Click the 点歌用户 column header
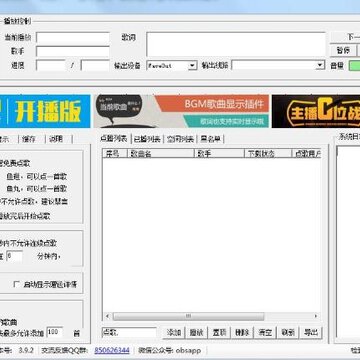The width and height of the screenshot is (360, 360). tap(307, 153)
